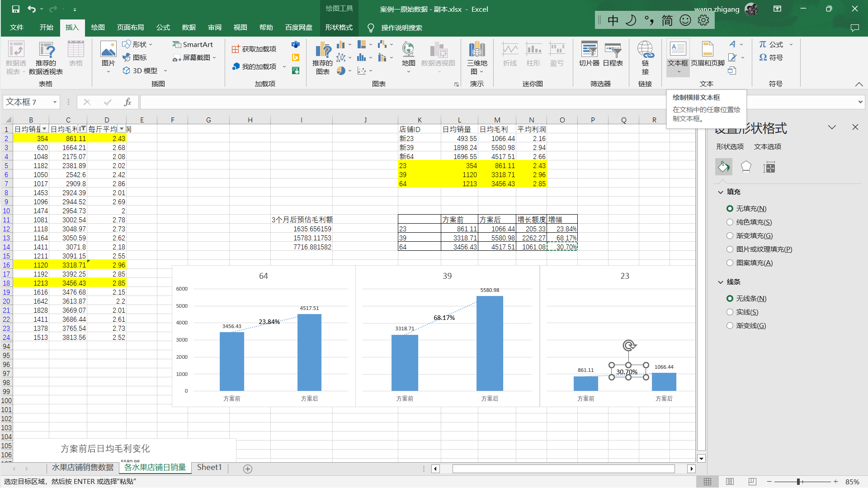
Task: Open Header and Footer (页眉和页脚)
Action: 708,54
